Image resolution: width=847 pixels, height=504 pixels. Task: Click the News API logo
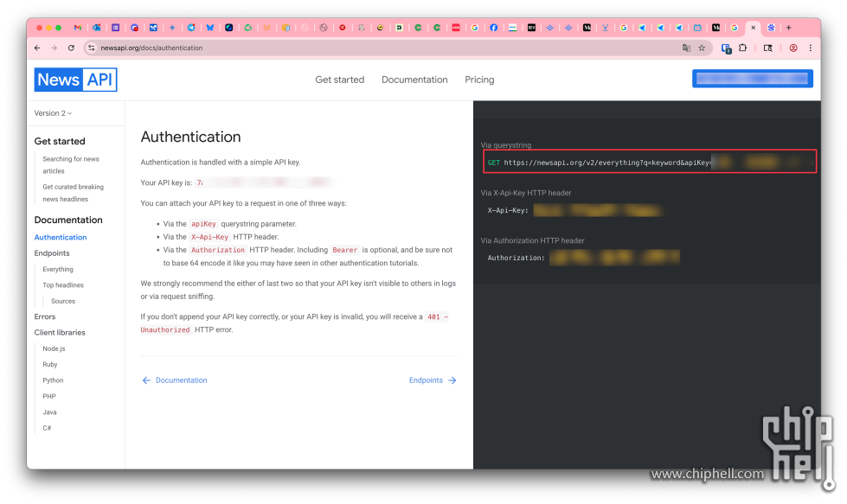point(75,80)
